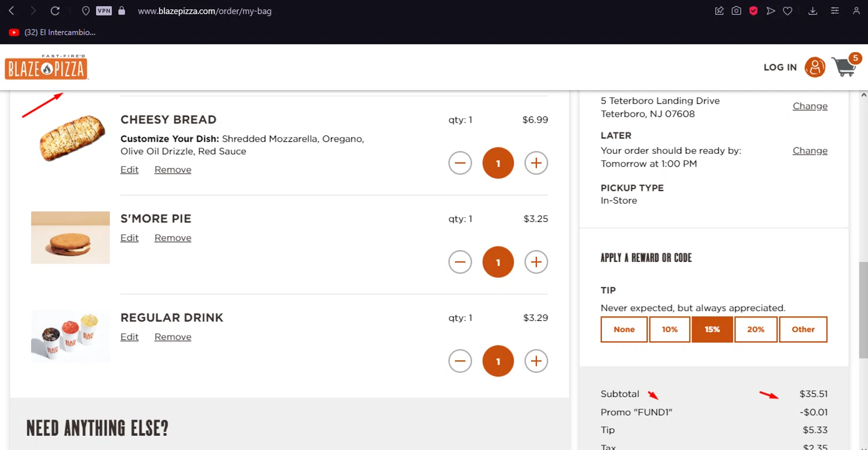Edit the S'more Pie item
This screenshot has height=450, width=868.
pyautogui.click(x=130, y=238)
